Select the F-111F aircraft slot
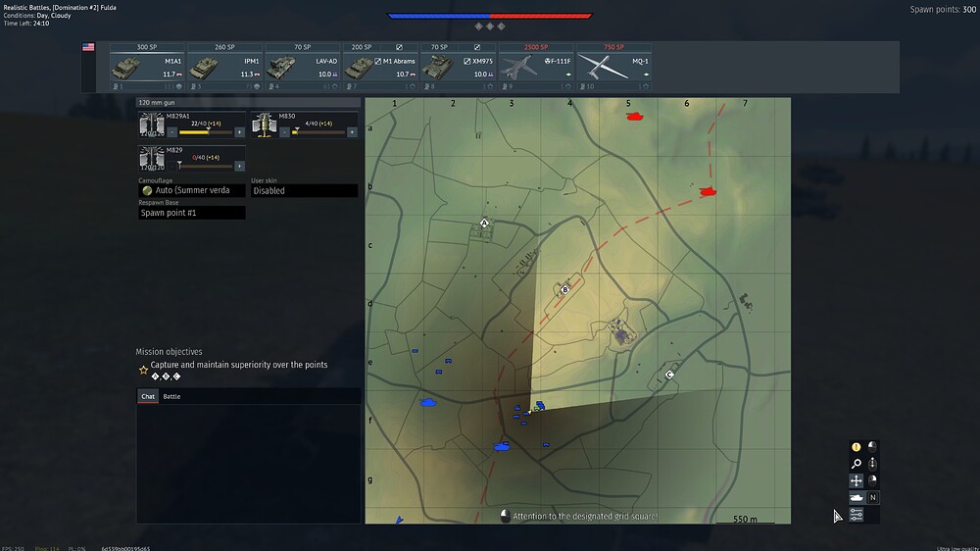The width and height of the screenshot is (980, 551). tap(536, 67)
